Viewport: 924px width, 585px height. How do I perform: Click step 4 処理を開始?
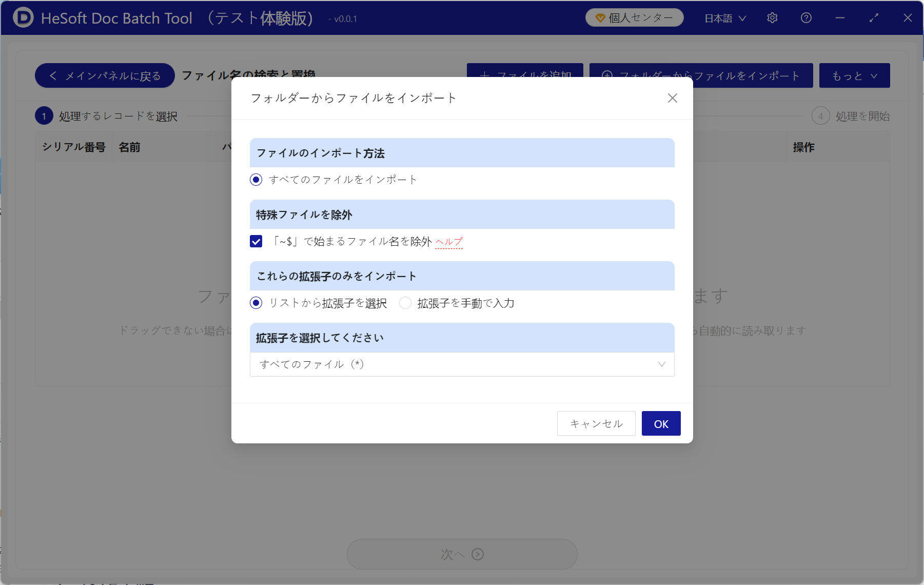click(x=851, y=116)
